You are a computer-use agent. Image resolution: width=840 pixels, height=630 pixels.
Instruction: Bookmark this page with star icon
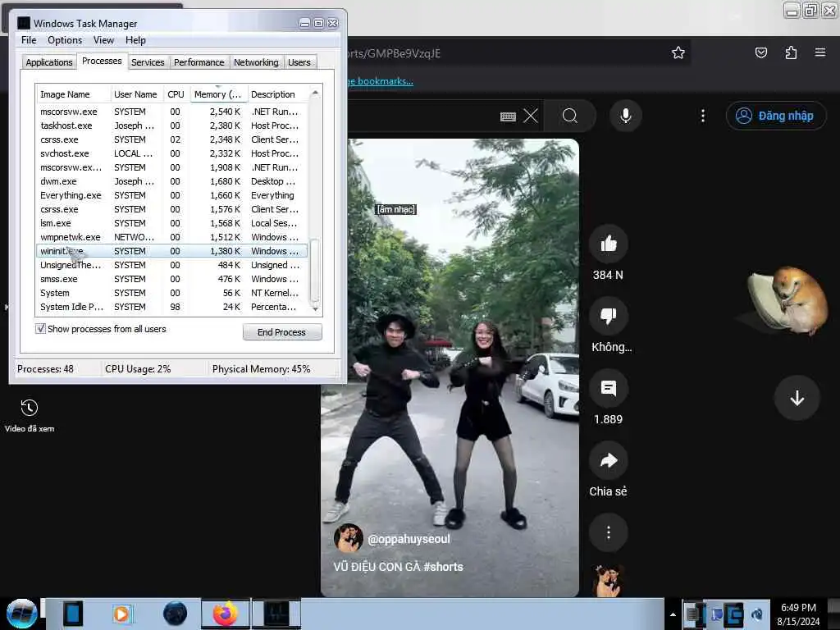coord(678,52)
